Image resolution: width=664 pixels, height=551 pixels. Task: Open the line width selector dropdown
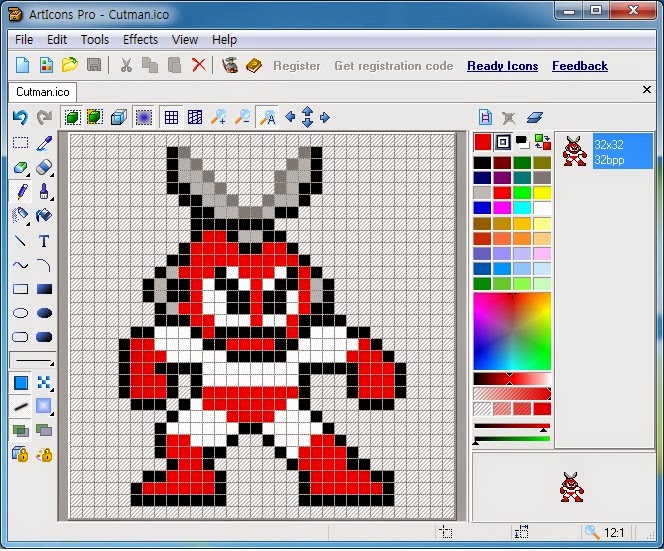click(33, 361)
